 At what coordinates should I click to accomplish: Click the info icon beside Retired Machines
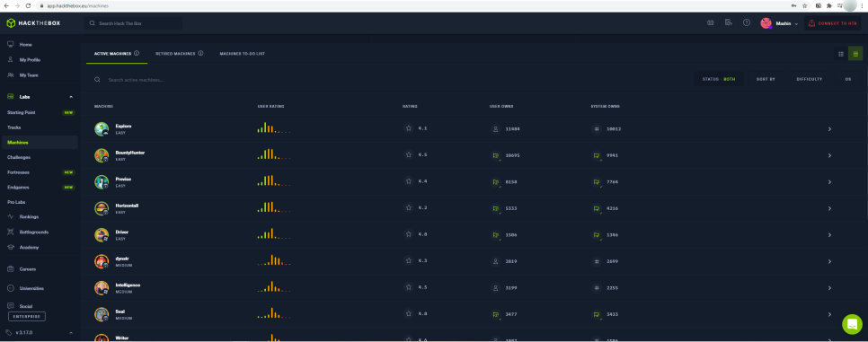pos(200,54)
